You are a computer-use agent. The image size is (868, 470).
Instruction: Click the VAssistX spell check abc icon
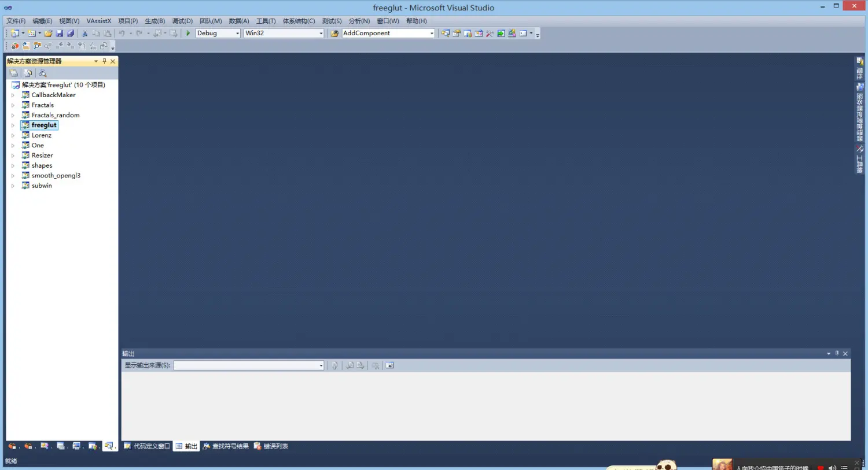93,46
